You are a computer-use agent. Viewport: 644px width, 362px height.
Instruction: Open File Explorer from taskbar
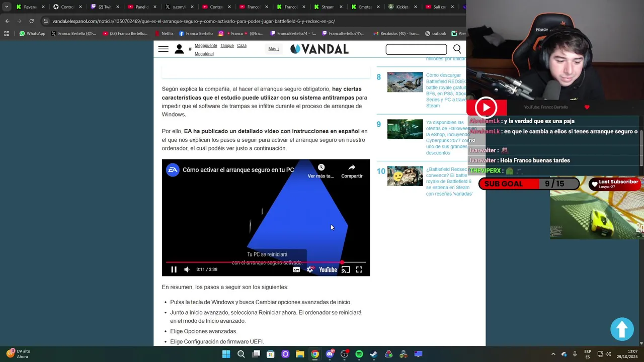pos(300,354)
